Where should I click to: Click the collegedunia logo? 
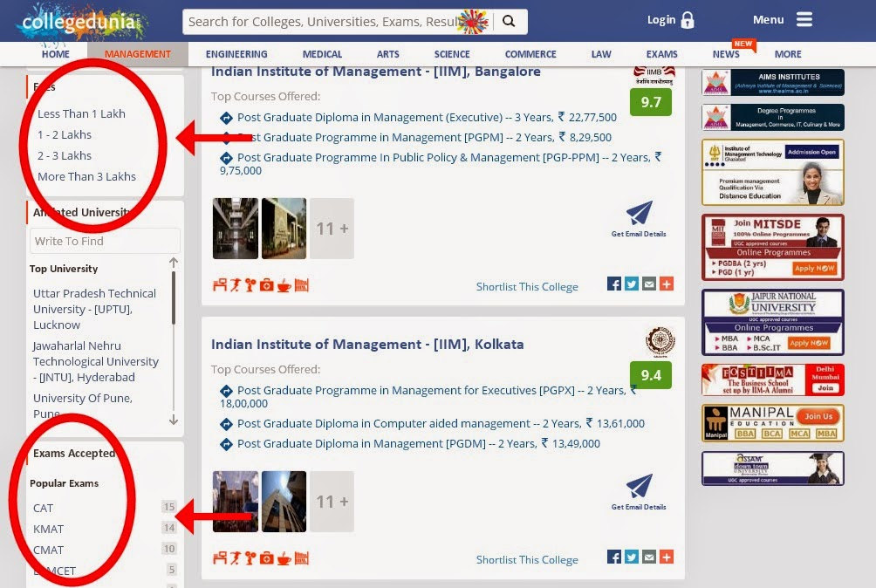pyautogui.click(x=81, y=23)
